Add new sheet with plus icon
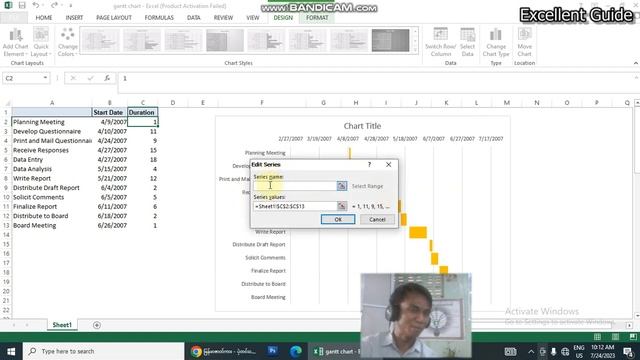640x360 pixels. 97,325
